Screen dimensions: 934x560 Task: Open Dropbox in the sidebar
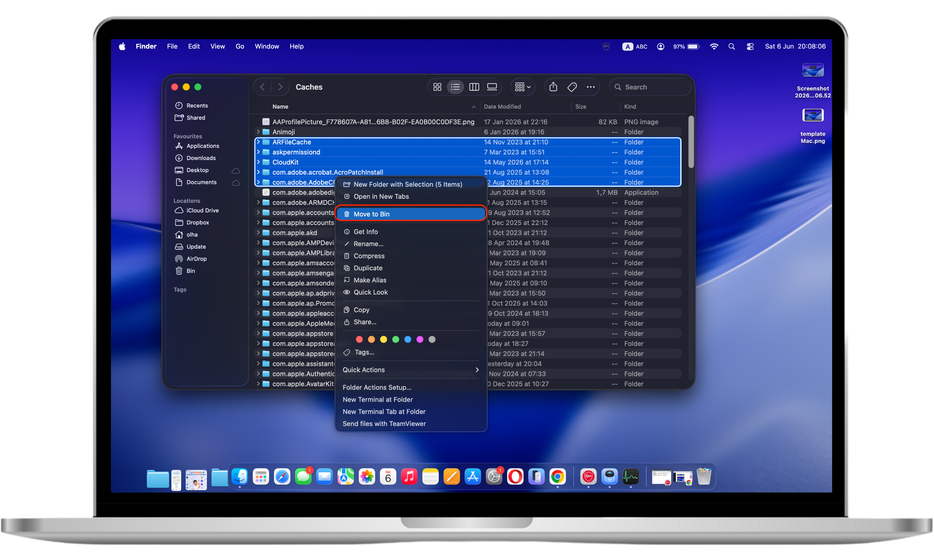click(197, 223)
